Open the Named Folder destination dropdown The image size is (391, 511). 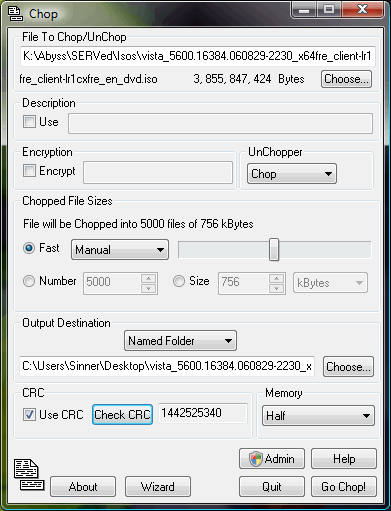(180, 341)
